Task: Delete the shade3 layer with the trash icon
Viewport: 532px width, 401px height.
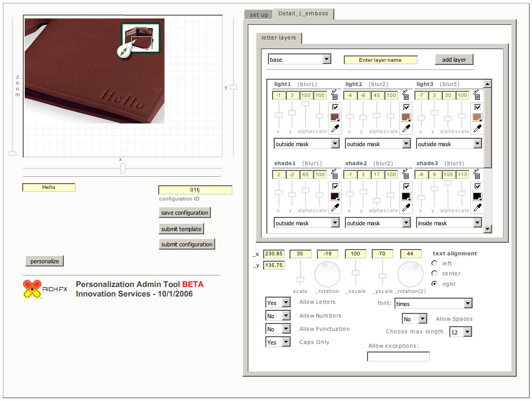Action: click(x=477, y=174)
